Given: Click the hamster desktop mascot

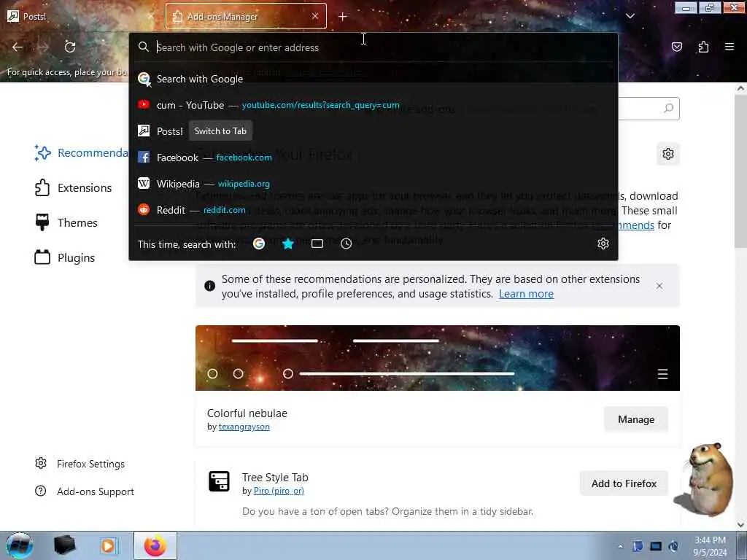Looking at the screenshot, I should click(706, 479).
